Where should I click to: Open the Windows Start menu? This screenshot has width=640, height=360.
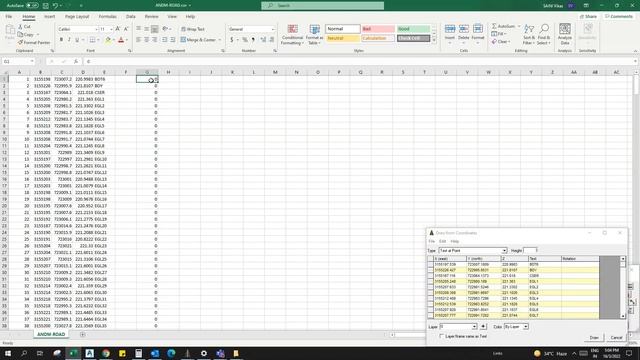click(x=8, y=353)
